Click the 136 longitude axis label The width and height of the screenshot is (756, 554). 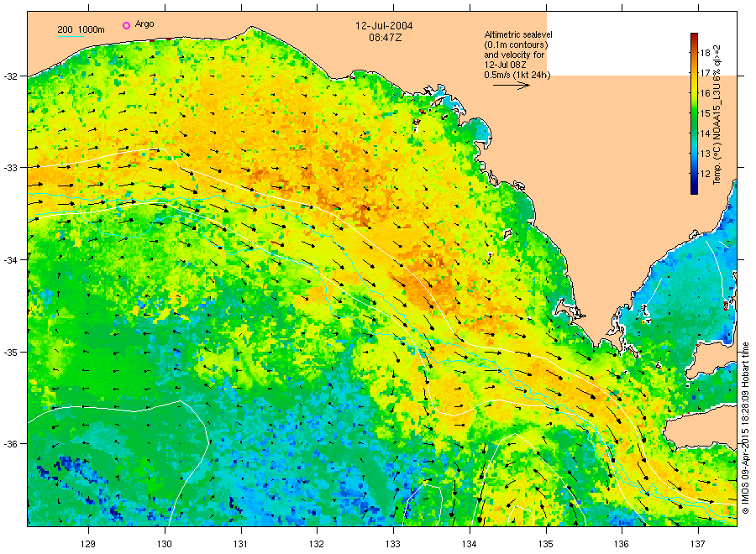622,545
